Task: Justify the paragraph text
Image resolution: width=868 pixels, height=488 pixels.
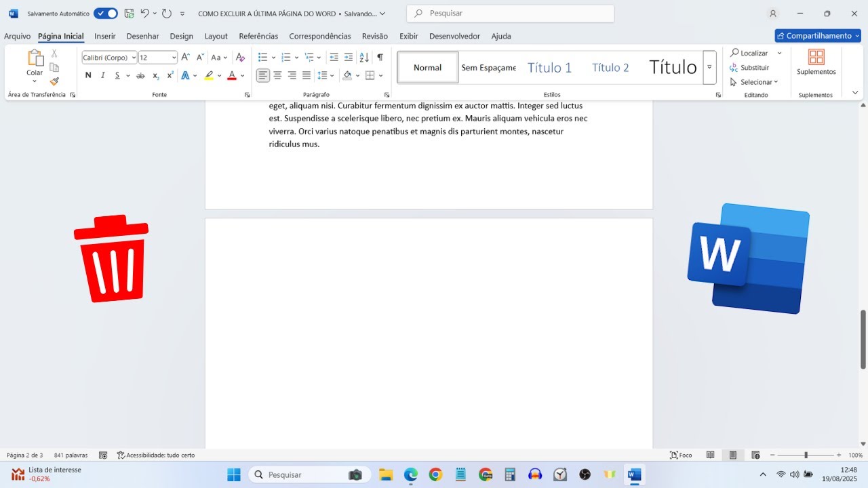Action: pos(307,75)
